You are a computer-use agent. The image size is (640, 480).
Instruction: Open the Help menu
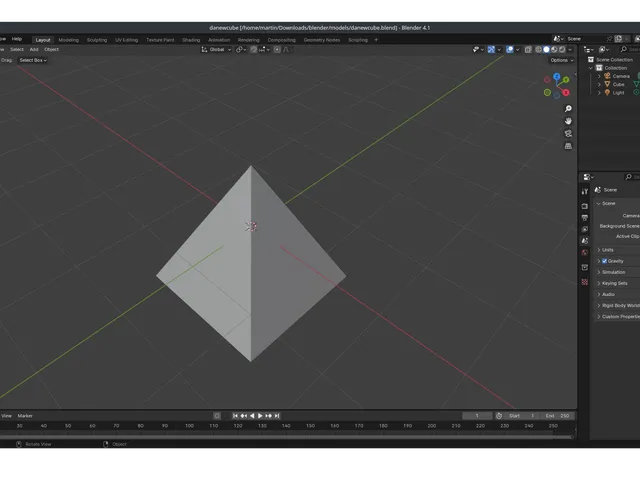pos(17,39)
